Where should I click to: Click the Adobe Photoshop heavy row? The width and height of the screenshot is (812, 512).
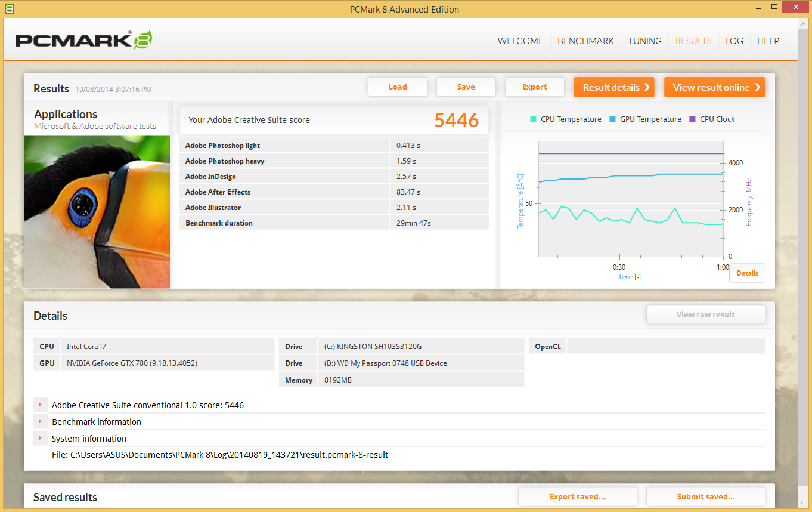tap(334, 161)
